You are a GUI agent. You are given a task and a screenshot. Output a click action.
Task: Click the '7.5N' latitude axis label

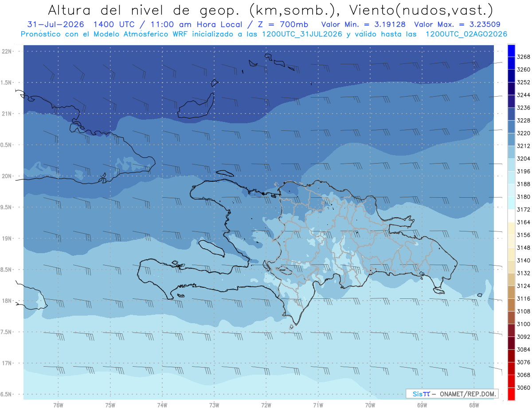pos(7,332)
